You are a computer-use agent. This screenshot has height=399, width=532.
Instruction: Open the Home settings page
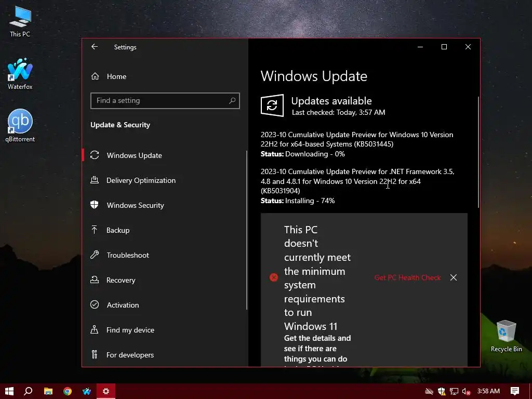point(165,76)
